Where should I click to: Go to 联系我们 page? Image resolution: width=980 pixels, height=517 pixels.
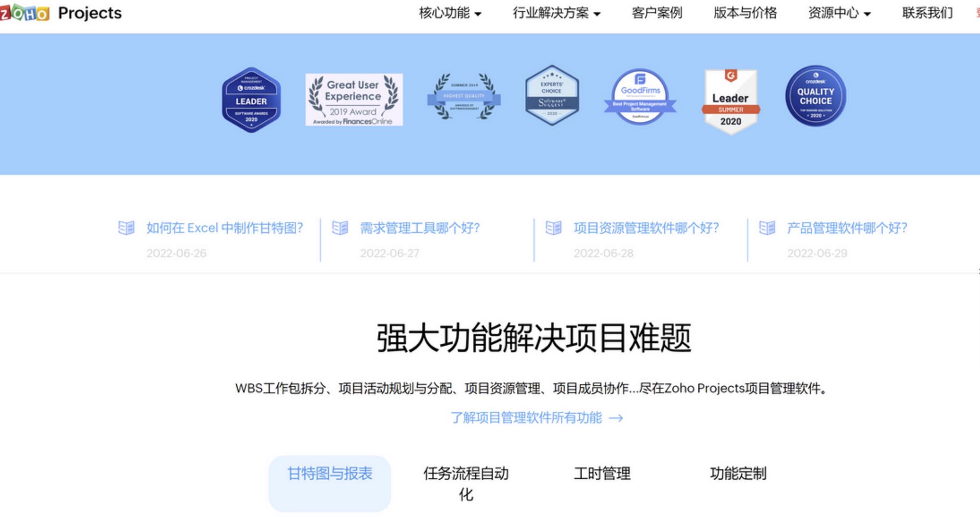pyautogui.click(x=927, y=13)
